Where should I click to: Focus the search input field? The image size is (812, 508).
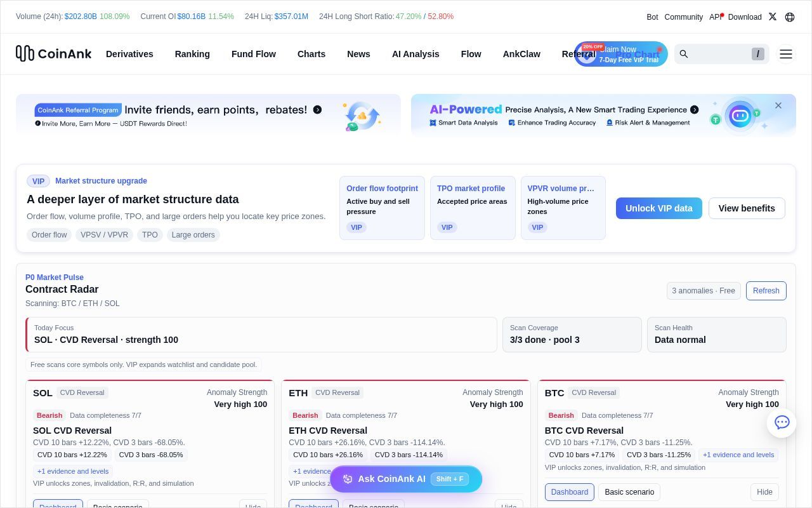(x=722, y=54)
